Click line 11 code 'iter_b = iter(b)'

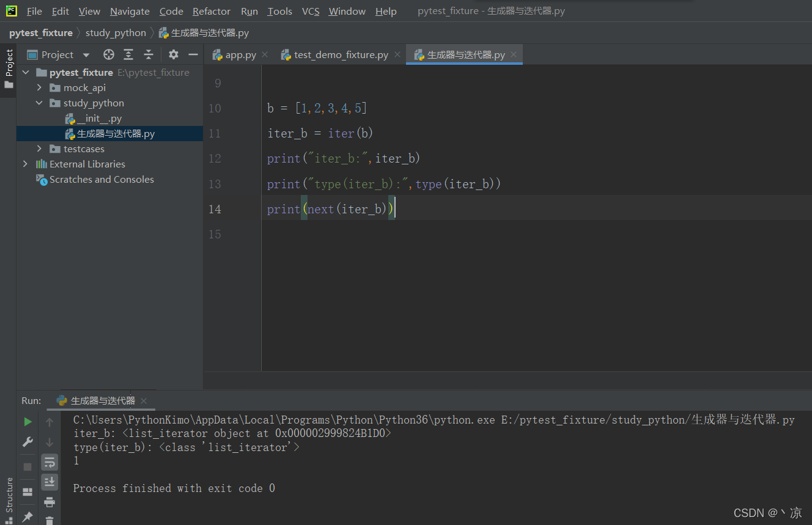point(320,133)
